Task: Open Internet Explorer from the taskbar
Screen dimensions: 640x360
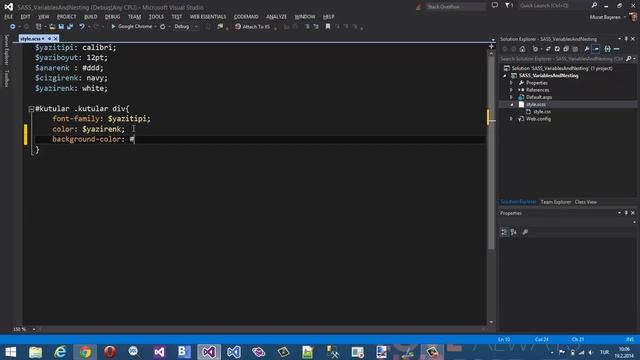Action: coord(60,352)
